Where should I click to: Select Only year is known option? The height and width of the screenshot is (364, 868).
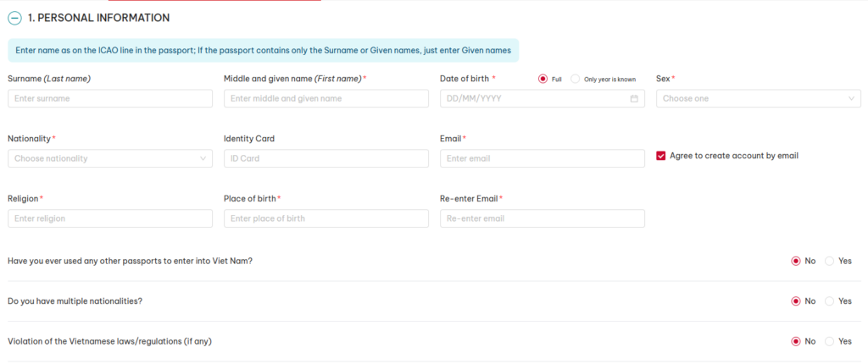(576, 79)
